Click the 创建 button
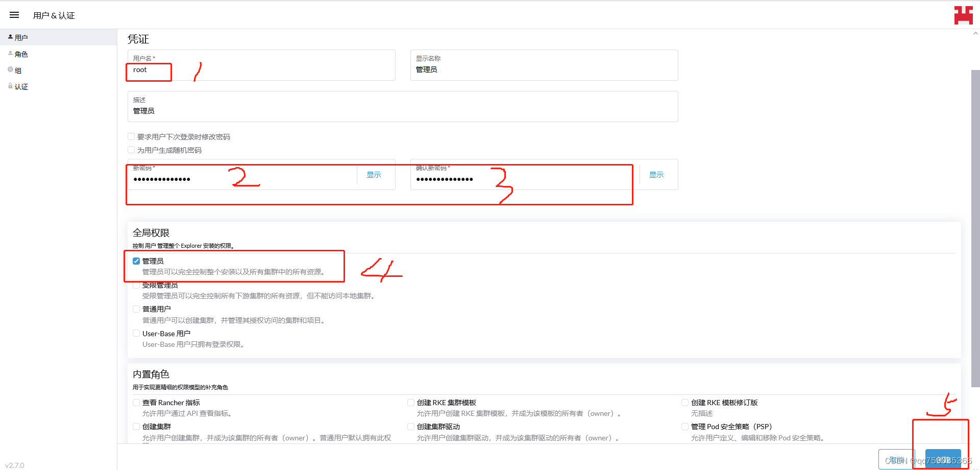This screenshot has width=980, height=470. click(943, 460)
